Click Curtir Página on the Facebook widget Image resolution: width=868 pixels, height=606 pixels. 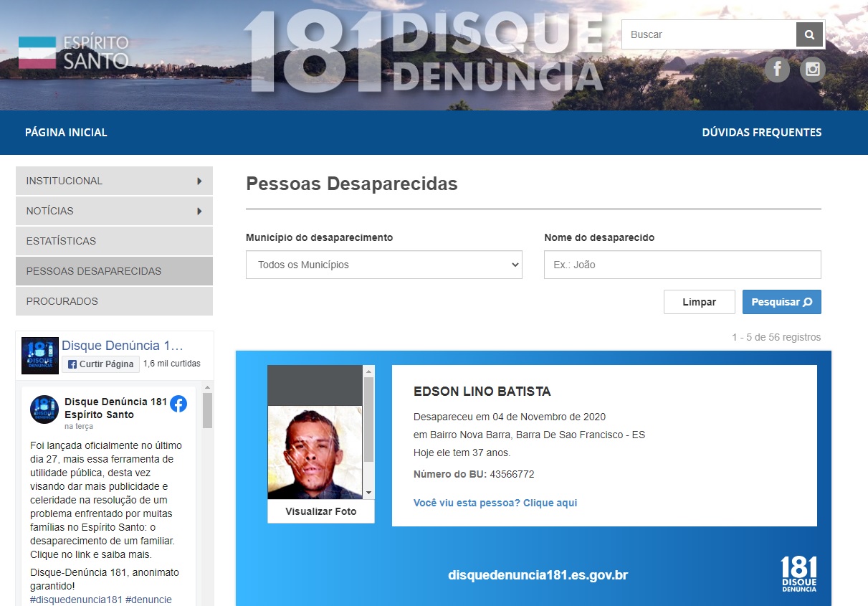click(100, 364)
